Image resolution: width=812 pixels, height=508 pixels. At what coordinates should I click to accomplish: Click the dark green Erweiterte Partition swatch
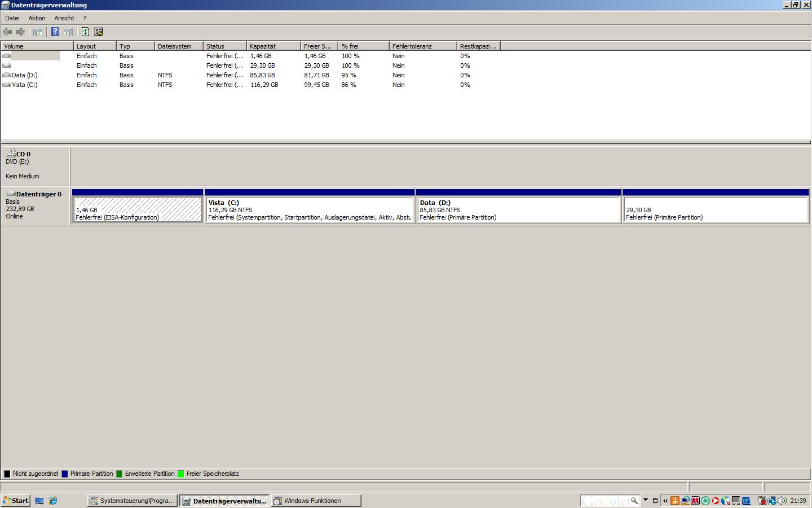tap(120, 474)
